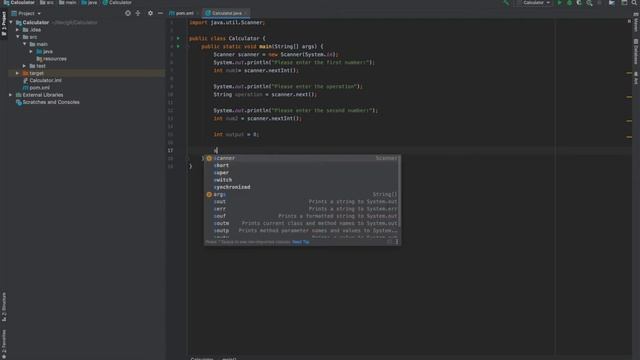The height and width of the screenshot is (360, 640).
Task: Open the Calculator run configuration dropdown
Action: coord(536,3)
